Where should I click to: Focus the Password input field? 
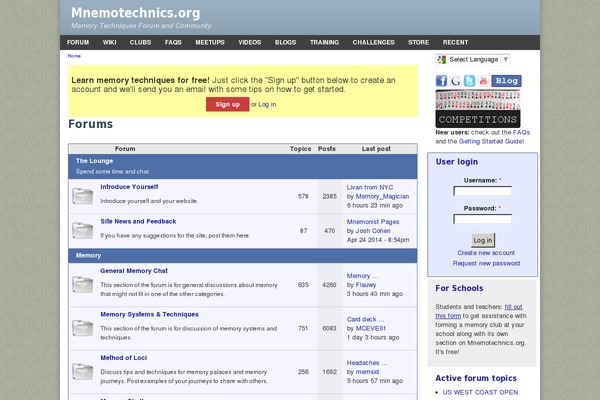click(482, 219)
